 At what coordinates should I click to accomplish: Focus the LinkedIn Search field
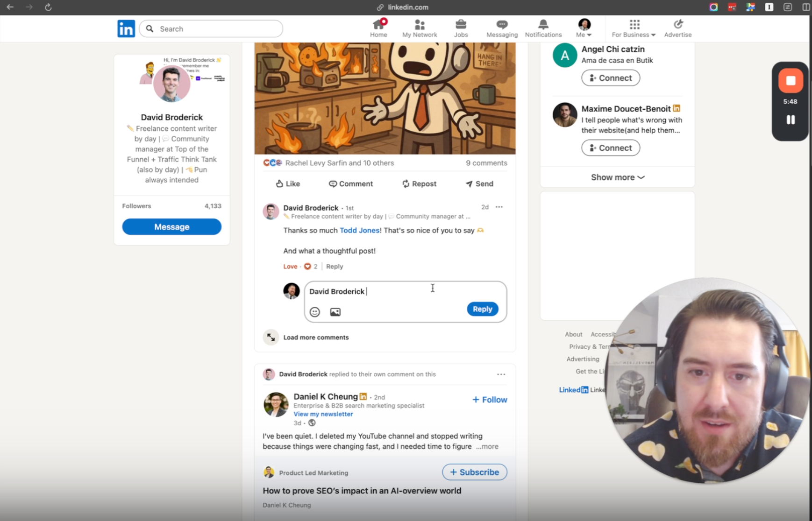(211, 29)
